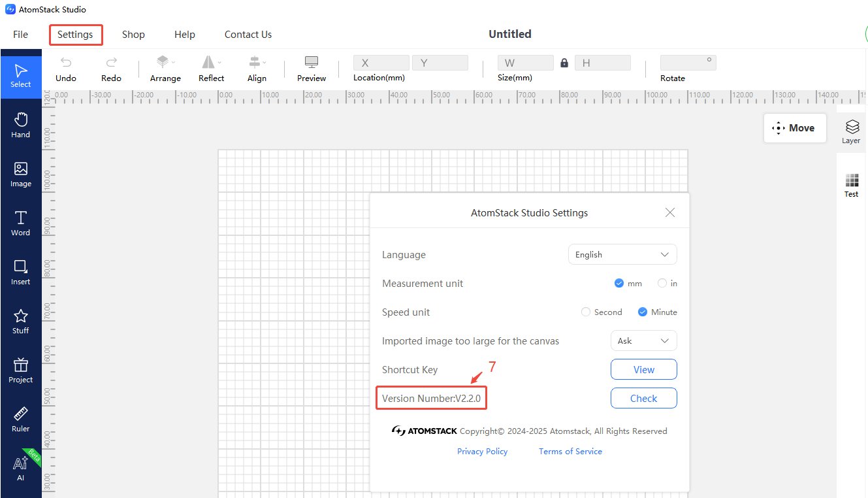The width and height of the screenshot is (868, 498).
Task: Click the Move button
Action: (x=795, y=128)
